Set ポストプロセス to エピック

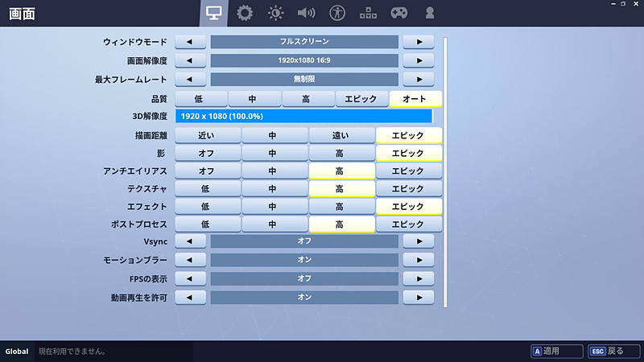(409, 224)
